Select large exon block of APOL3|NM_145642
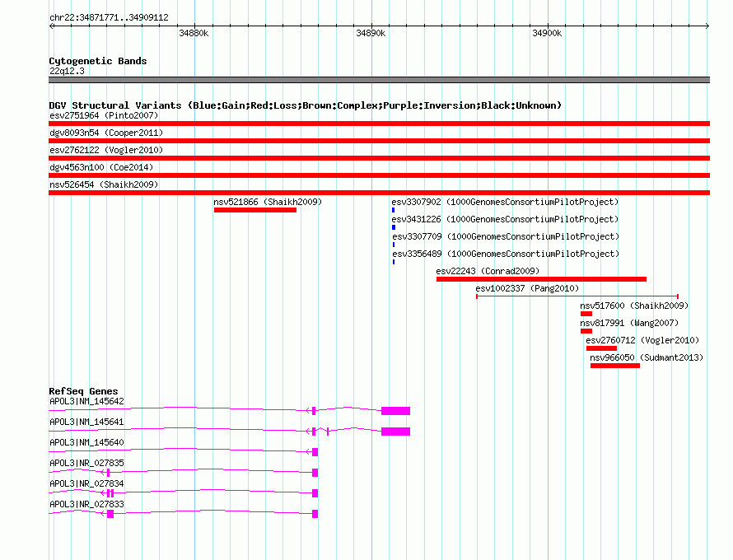Image resolution: width=733 pixels, height=560 pixels. (395, 411)
